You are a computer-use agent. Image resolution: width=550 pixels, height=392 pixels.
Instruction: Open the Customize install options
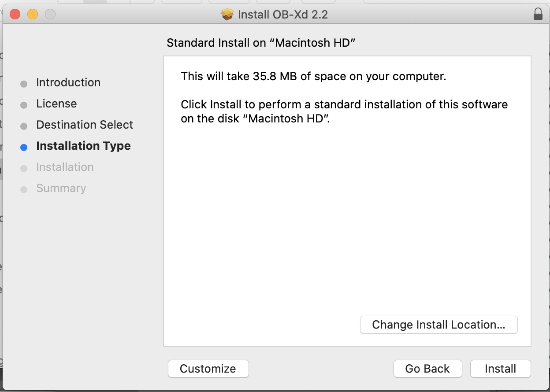coord(208,369)
